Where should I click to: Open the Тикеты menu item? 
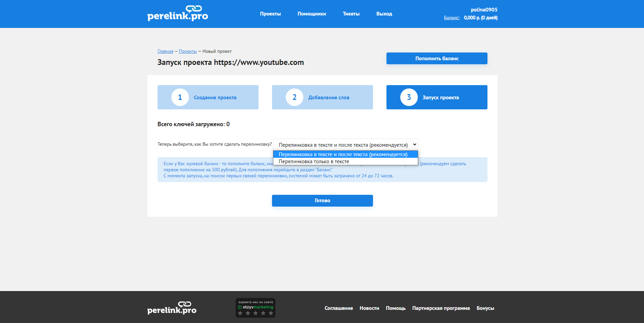point(351,14)
